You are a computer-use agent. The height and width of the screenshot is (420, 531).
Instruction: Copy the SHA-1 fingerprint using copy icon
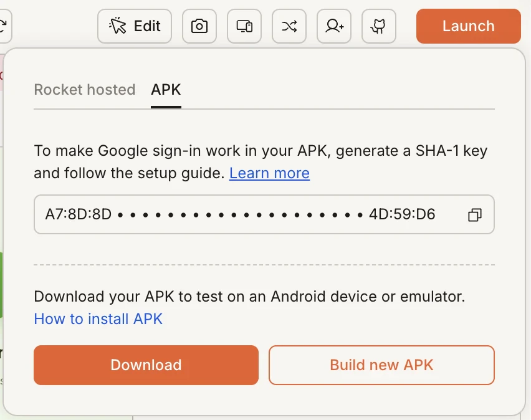pos(475,214)
